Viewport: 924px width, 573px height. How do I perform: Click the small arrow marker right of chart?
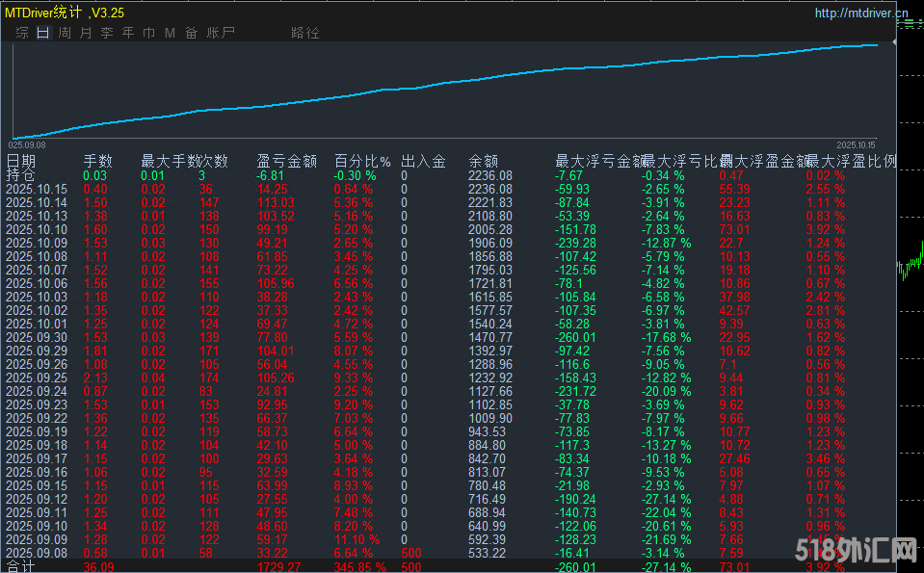(x=895, y=43)
